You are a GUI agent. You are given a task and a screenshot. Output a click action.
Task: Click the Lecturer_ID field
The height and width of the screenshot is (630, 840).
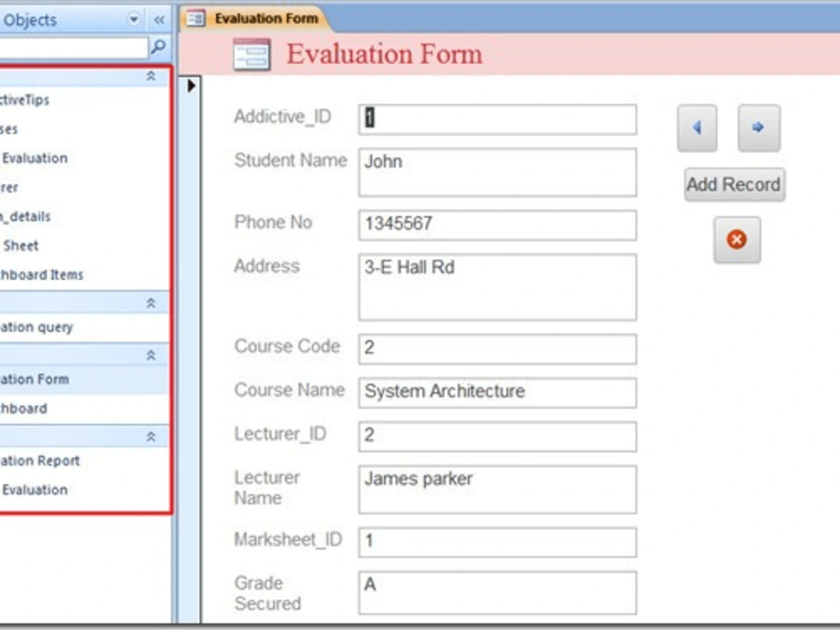497,436
